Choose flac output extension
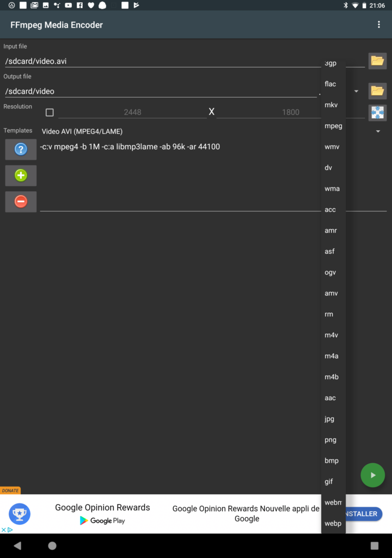Viewport: 392px width, 558px height. click(x=330, y=84)
